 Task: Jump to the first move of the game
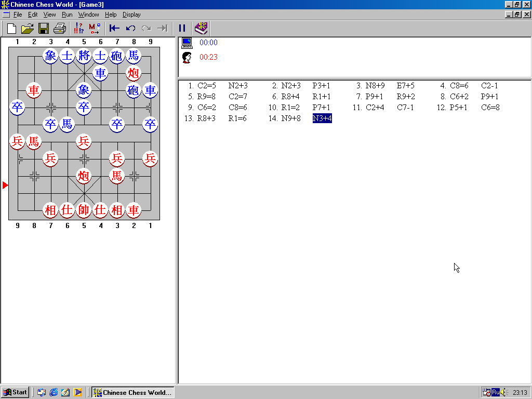coord(114,28)
